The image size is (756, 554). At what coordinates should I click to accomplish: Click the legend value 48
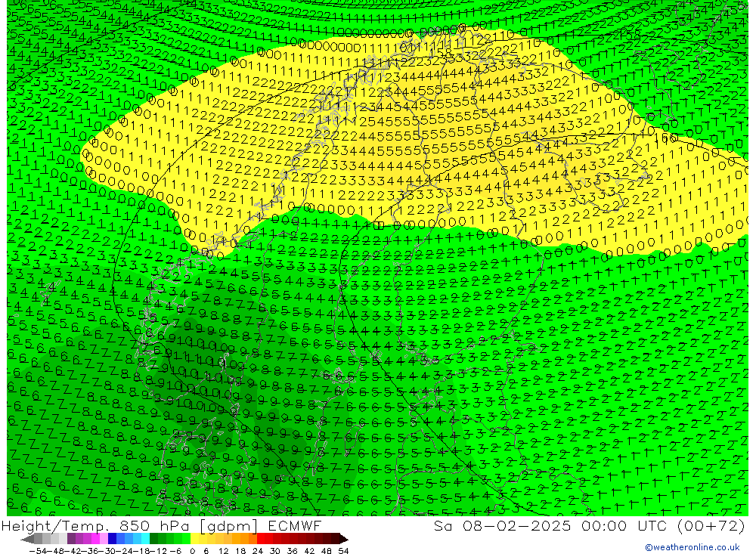point(327,551)
